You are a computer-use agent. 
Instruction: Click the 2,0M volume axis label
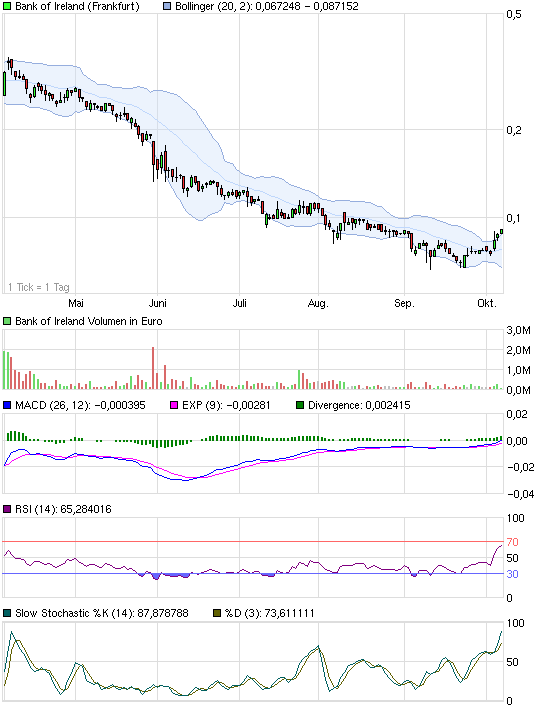[518, 350]
